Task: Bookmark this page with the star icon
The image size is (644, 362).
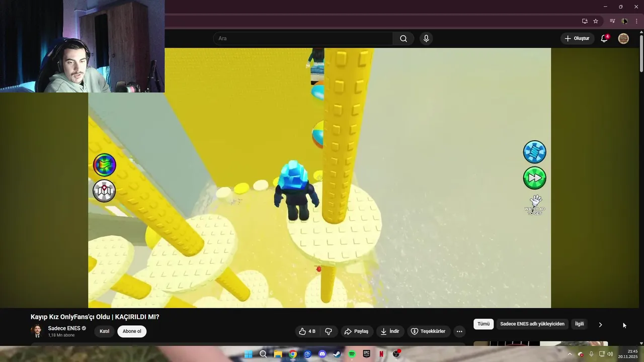Action: tap(596, 21)
